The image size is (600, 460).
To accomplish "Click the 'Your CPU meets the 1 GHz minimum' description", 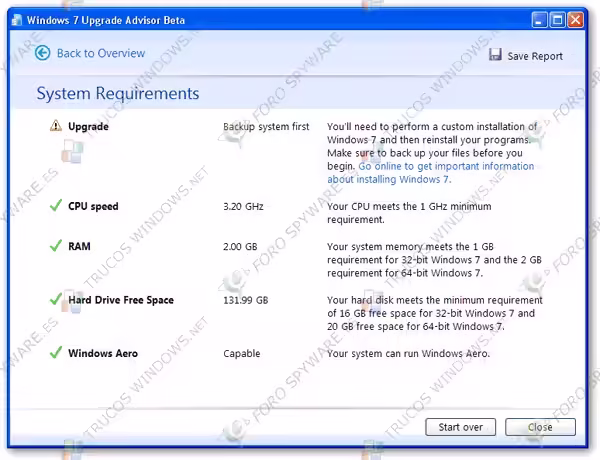I will pos(409,213).
